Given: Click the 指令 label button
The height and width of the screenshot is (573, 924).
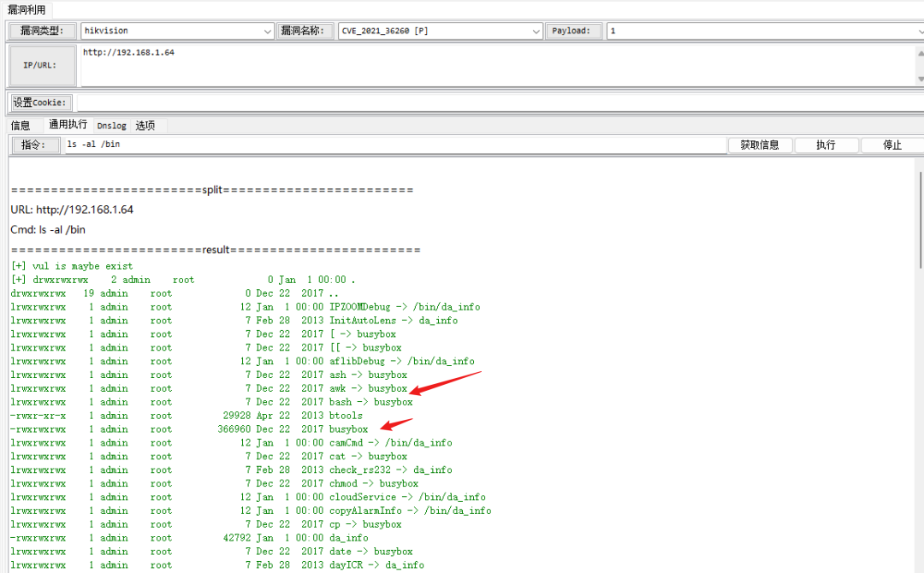Looking at the screenshot, I should [x=35, y=145].
